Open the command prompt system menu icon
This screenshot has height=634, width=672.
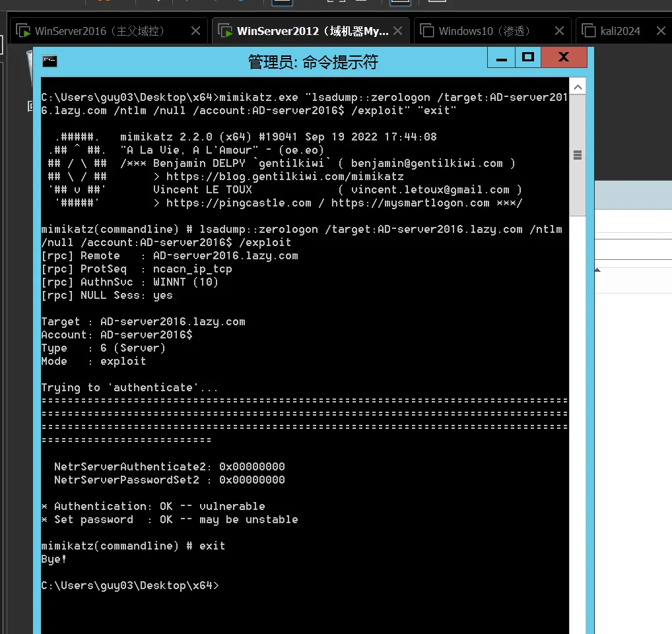pyautogui.click(x=50, y=61)
